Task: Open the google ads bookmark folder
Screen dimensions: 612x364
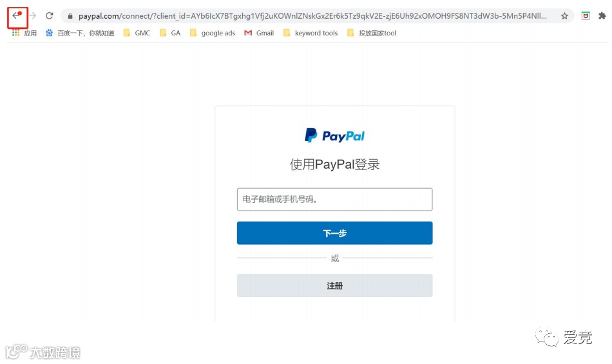Action: coord(213,33)
